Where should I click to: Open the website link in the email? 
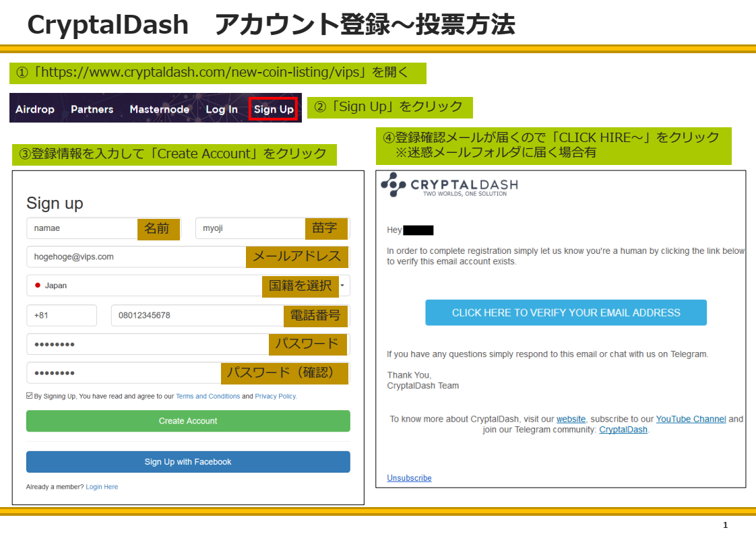[571, 420]
